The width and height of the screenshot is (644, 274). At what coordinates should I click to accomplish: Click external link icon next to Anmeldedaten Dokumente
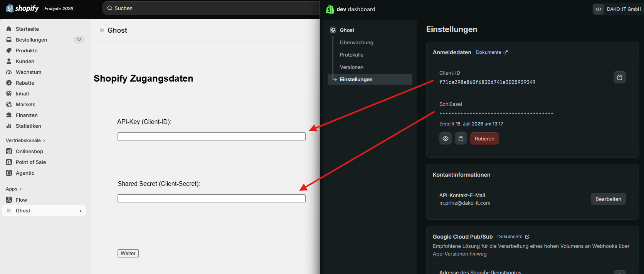pyautogui.click(x=506, y=52)
